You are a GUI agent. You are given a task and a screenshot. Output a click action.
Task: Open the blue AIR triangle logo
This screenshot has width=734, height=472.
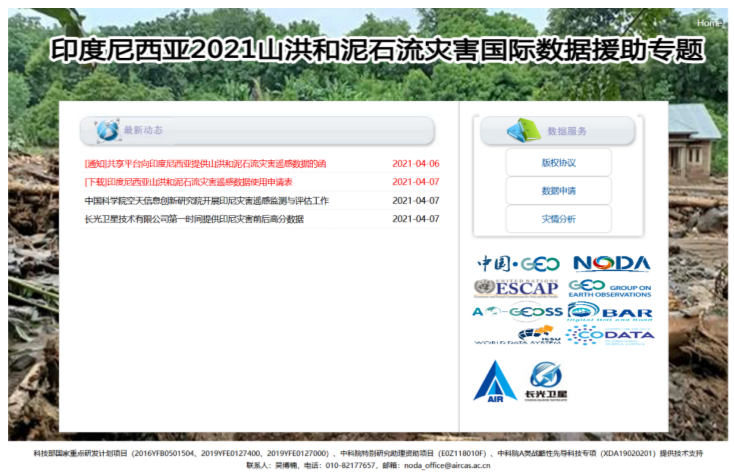(x=495, y=381)
